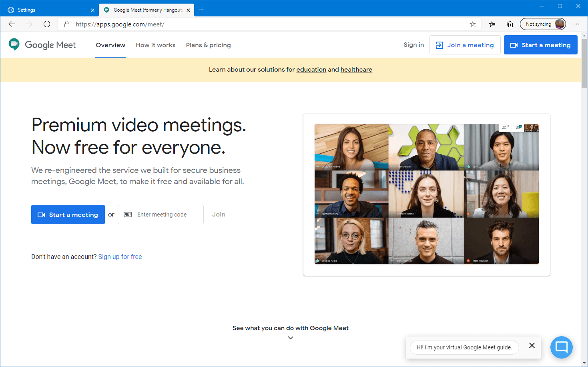This screenshot has height=367, width=588.
Task: View site information lock icon
Action: point(67,24)
